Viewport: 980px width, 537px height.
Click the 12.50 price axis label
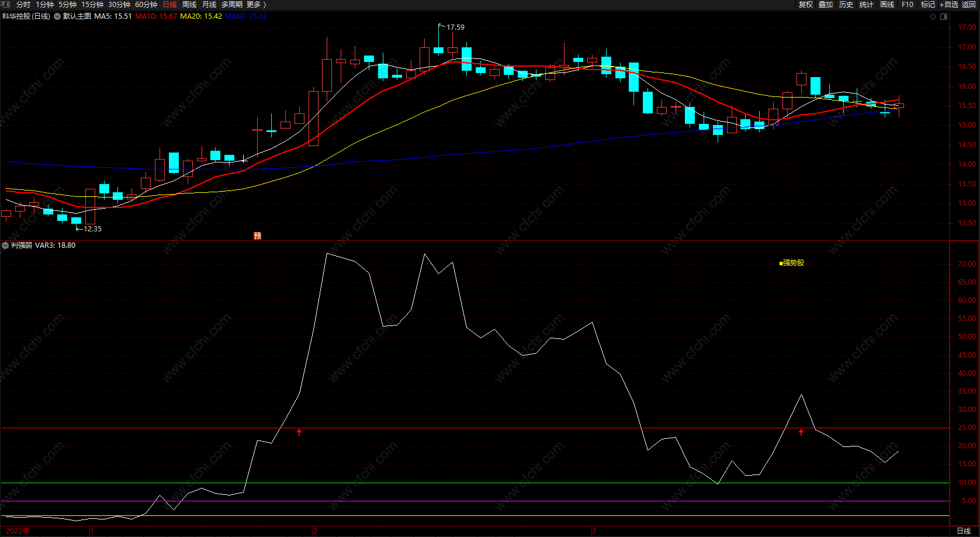(967, 223)
